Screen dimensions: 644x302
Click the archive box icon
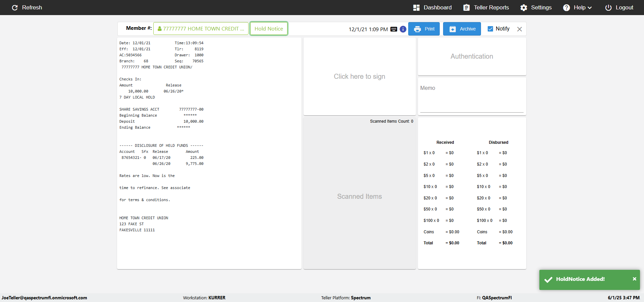pyautogui.click(x=452, y=29)
